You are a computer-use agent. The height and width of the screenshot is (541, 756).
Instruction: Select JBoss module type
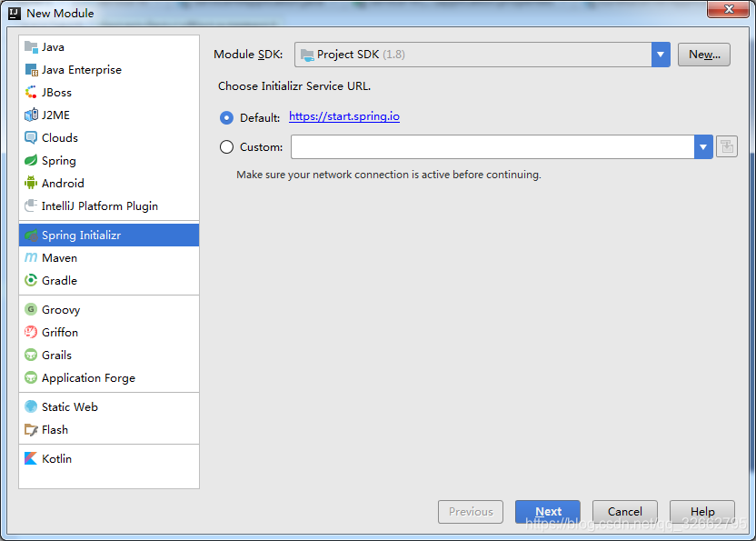coord(109,92)
